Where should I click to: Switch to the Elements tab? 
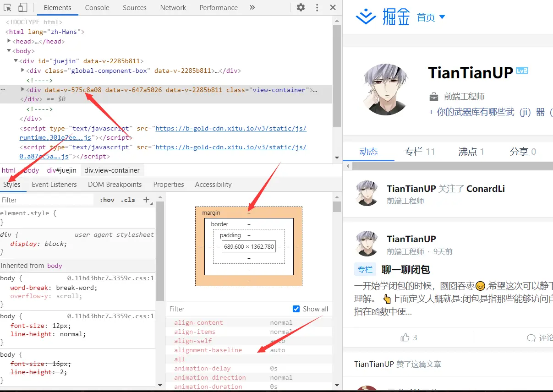coord(58,7)
